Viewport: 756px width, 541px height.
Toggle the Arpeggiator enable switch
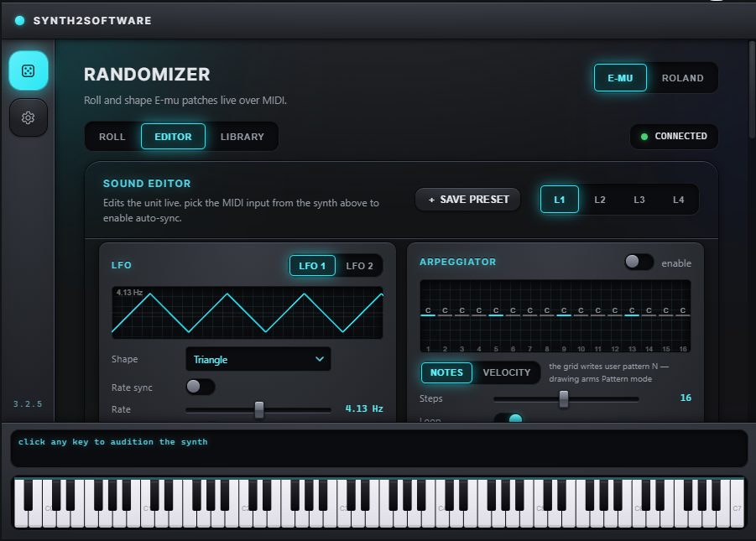(x=639, y=263)
